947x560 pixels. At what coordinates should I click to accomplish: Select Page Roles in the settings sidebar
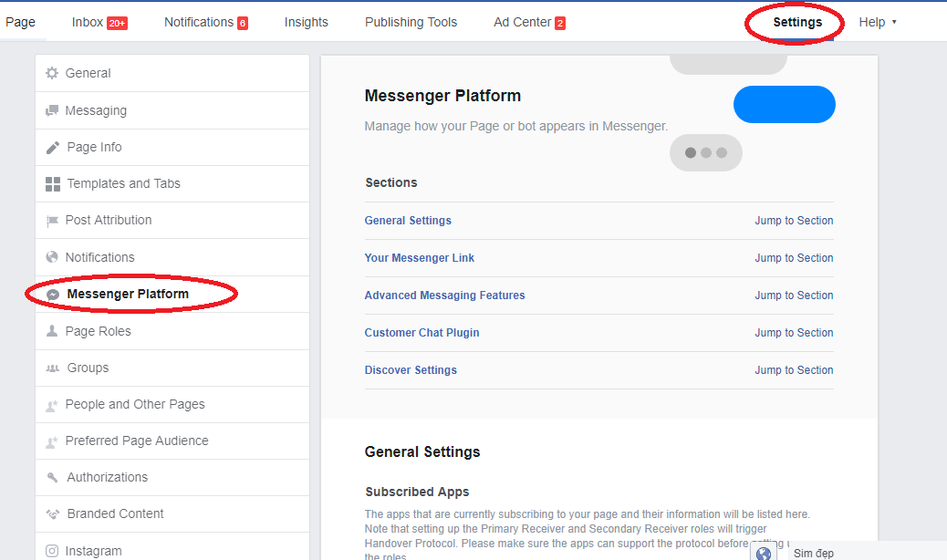pos(98,331)
